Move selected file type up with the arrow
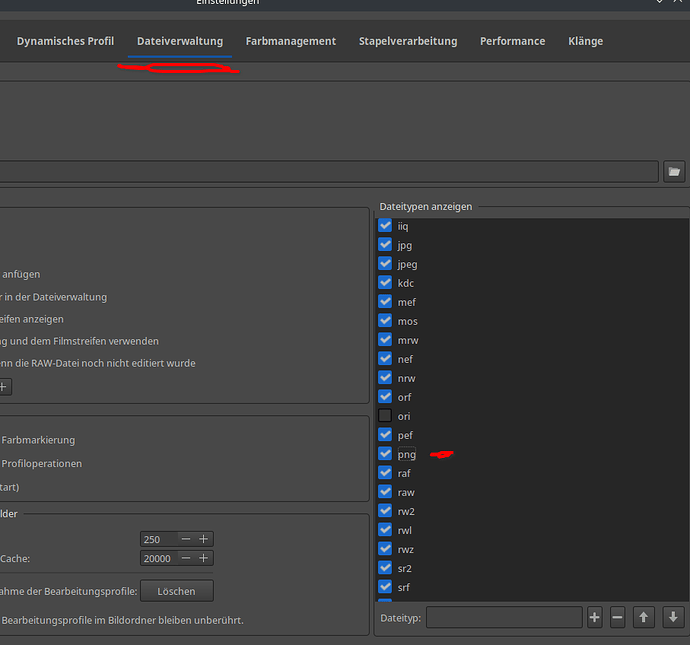This screenshot has width=690, height=645. pyautogui.click(x=645, y=618)
